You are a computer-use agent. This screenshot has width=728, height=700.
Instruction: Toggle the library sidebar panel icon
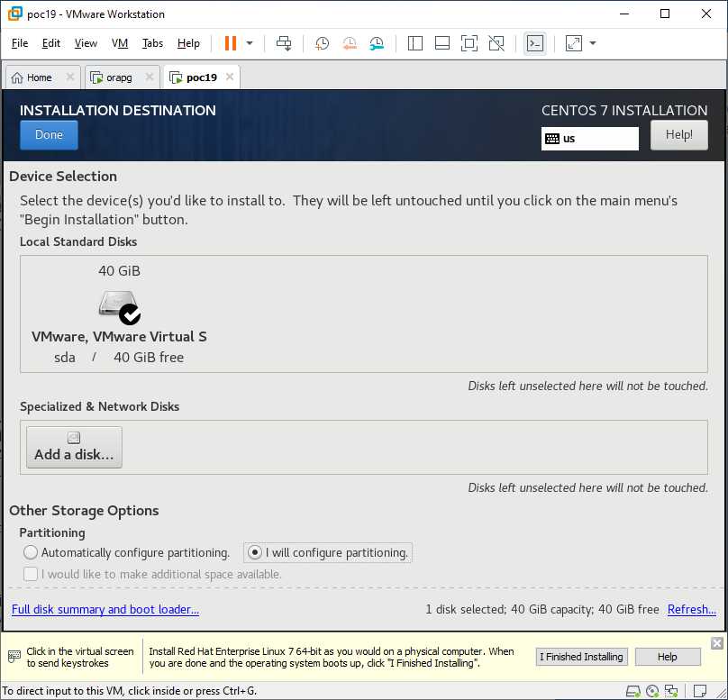click(414, 43)
